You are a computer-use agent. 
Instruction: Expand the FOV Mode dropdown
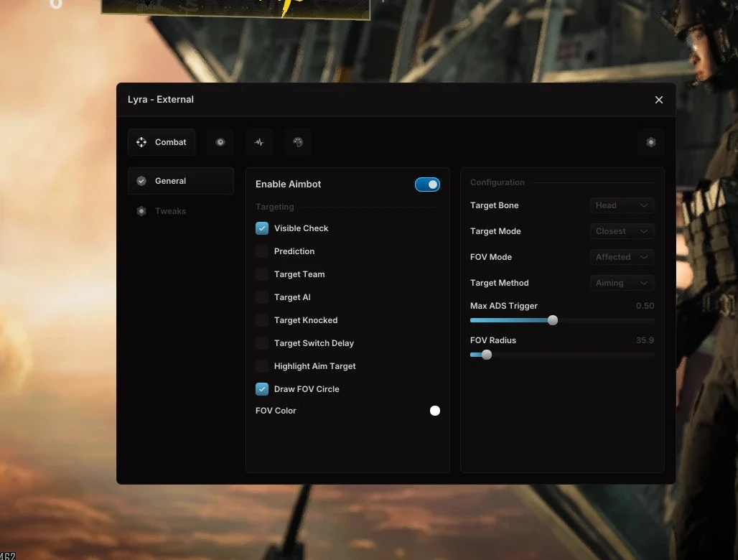[x=622, y=257]
